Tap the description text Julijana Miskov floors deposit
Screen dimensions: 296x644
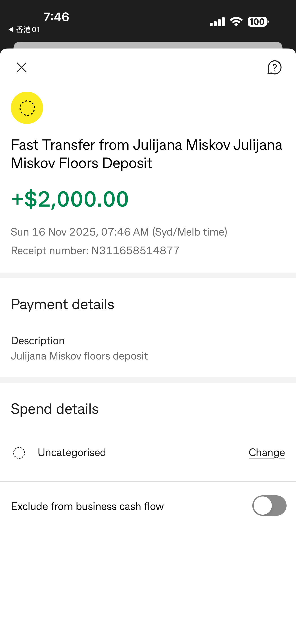click(79, 356)
